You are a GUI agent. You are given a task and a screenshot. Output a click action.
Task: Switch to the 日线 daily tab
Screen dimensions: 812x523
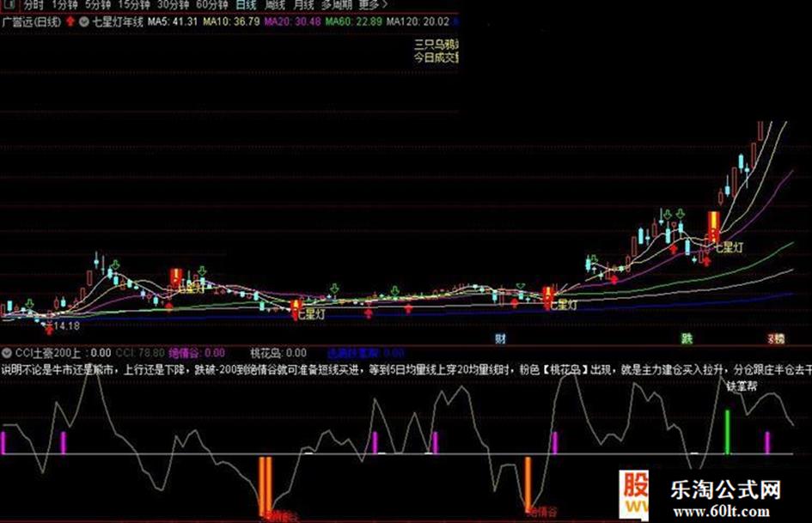tap(246, 4)
